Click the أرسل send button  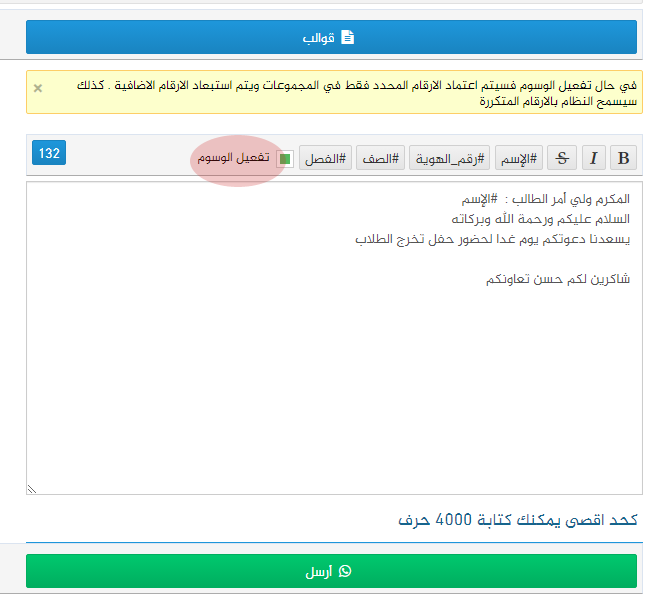(331, 571)
